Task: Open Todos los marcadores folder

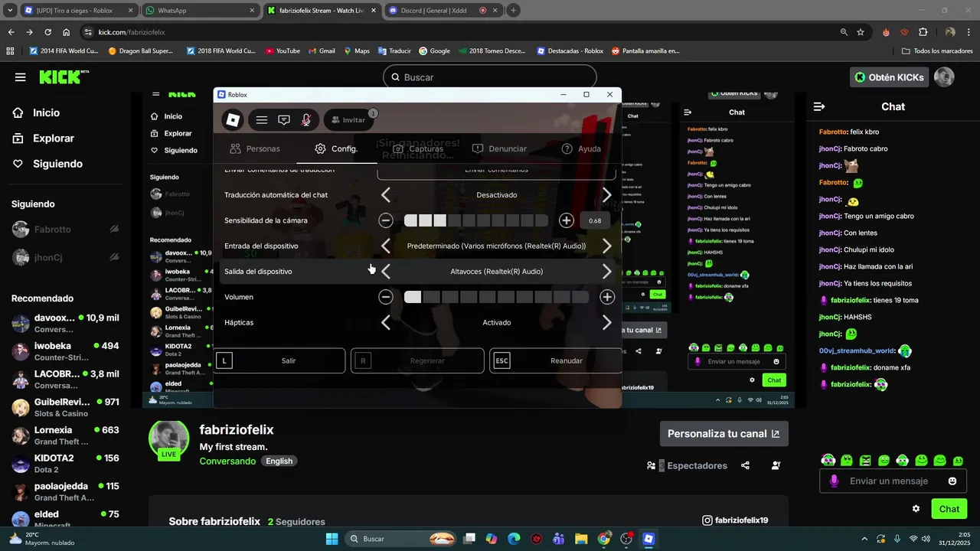Action: click(937, 51)
